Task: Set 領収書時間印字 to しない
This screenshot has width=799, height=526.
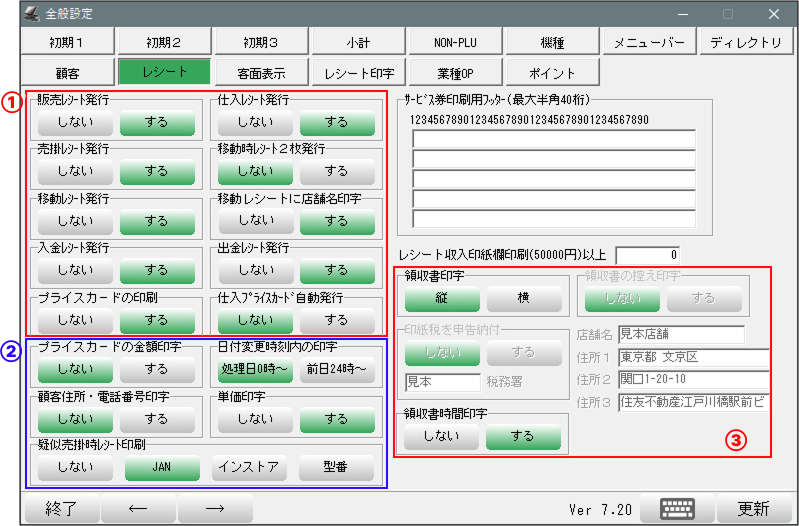Action: click(435, 437)
